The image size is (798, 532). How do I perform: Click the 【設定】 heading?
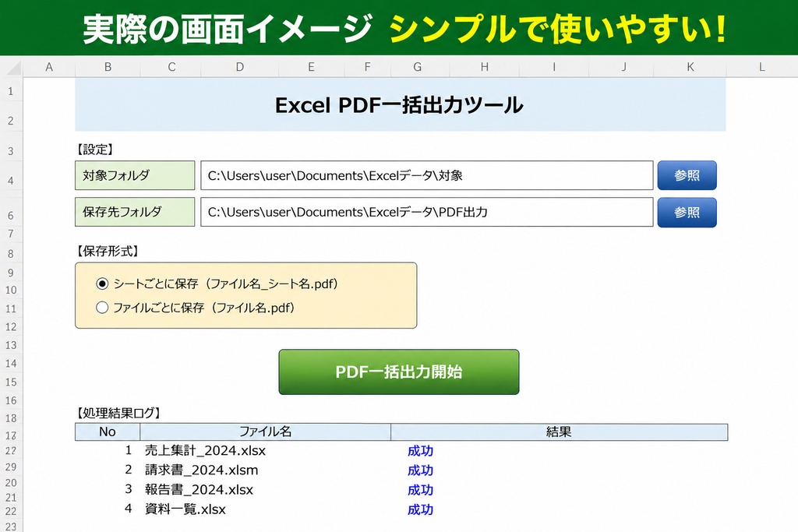point(94,150)
